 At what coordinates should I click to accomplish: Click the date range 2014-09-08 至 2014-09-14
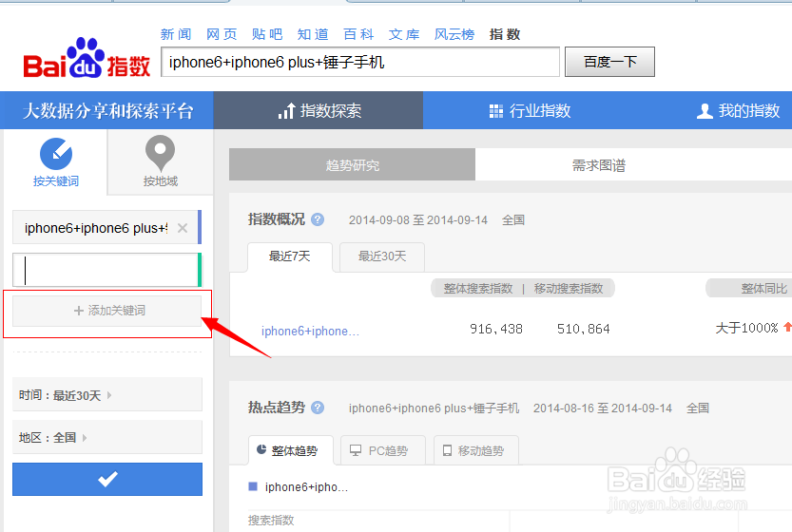click(x=417, y=220)
